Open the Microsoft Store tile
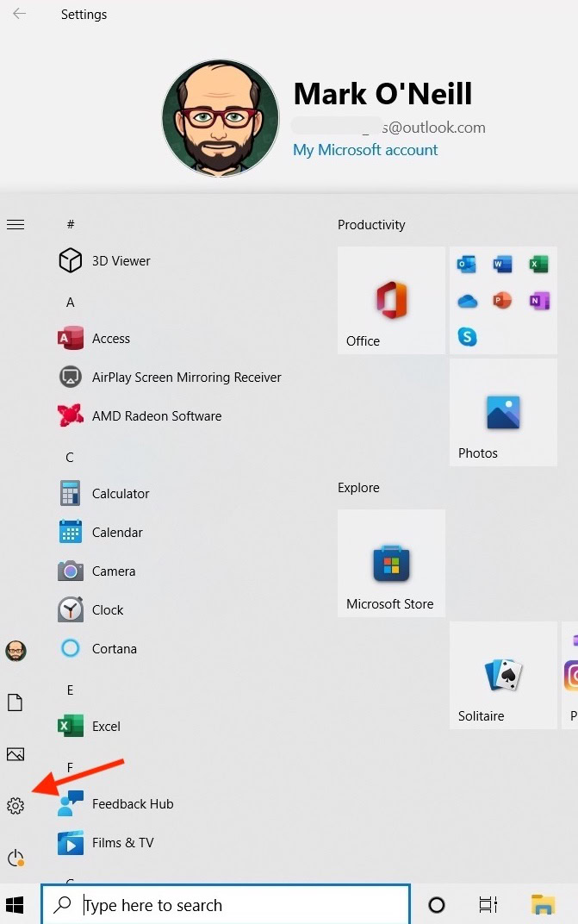 [x=391, y=563]
